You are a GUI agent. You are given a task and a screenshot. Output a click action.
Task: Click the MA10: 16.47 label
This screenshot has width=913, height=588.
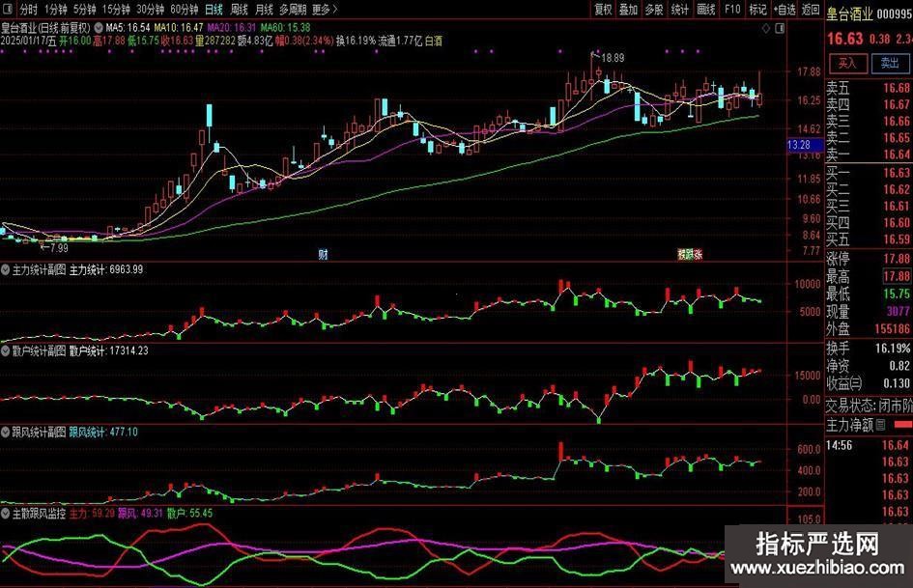[x=179, y=27]
